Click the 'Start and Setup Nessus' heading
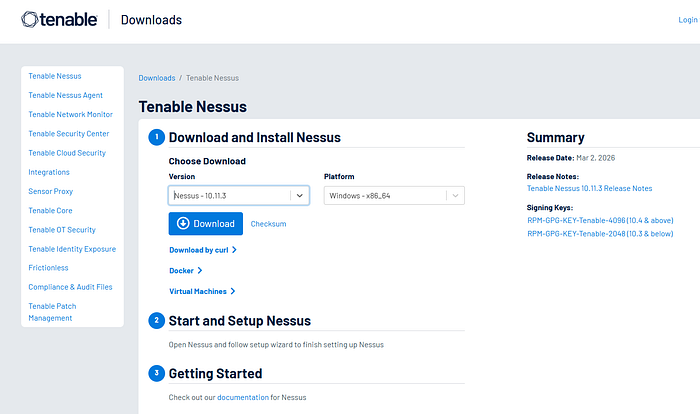Image resolution: width=700 pixels, height=414 pixels. [x=240, y=321]
